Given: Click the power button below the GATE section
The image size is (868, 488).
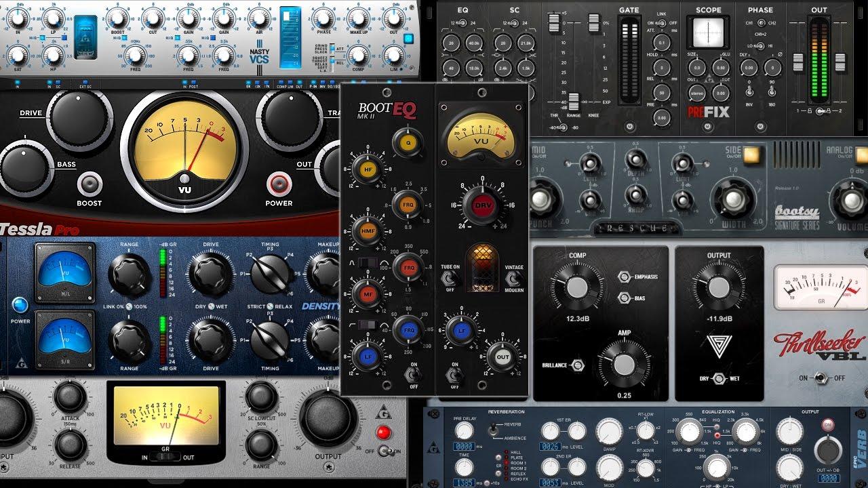Looking at the screenshot, I should tap(630, 126).
